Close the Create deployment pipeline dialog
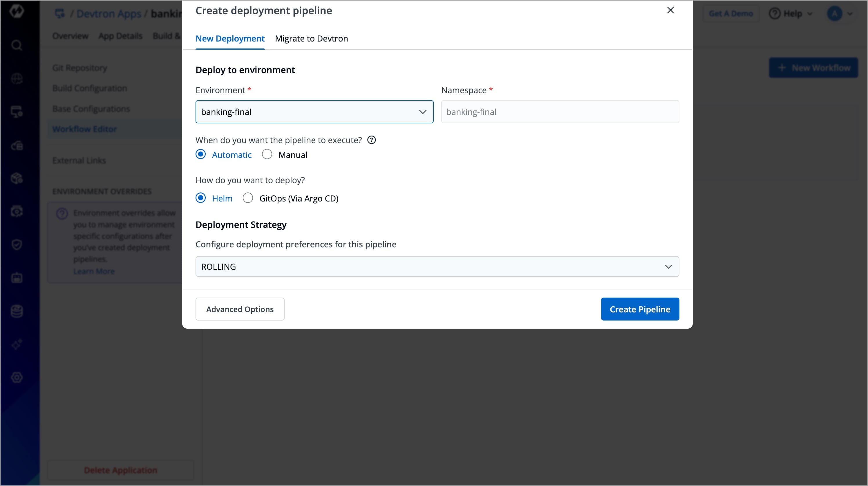 pyautogui.click(x=670, y=10)
